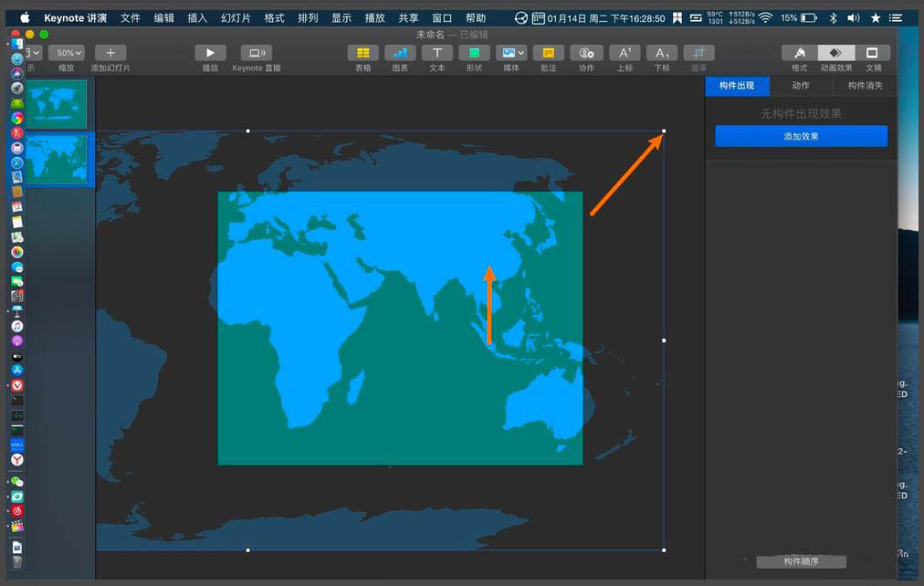This screenshot has width=924, height=586.
Task: Open the Apple menu
Action: pyautogui.click(x=25, y=18)
